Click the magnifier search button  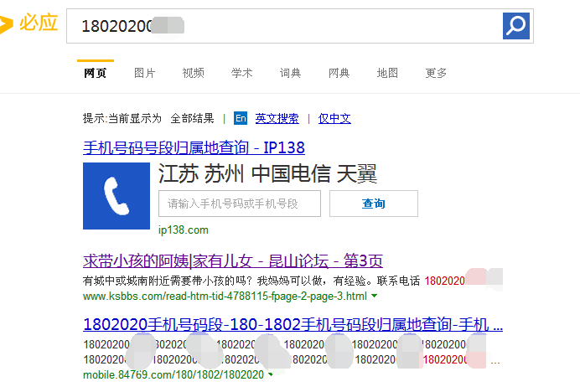pos(516,25)
